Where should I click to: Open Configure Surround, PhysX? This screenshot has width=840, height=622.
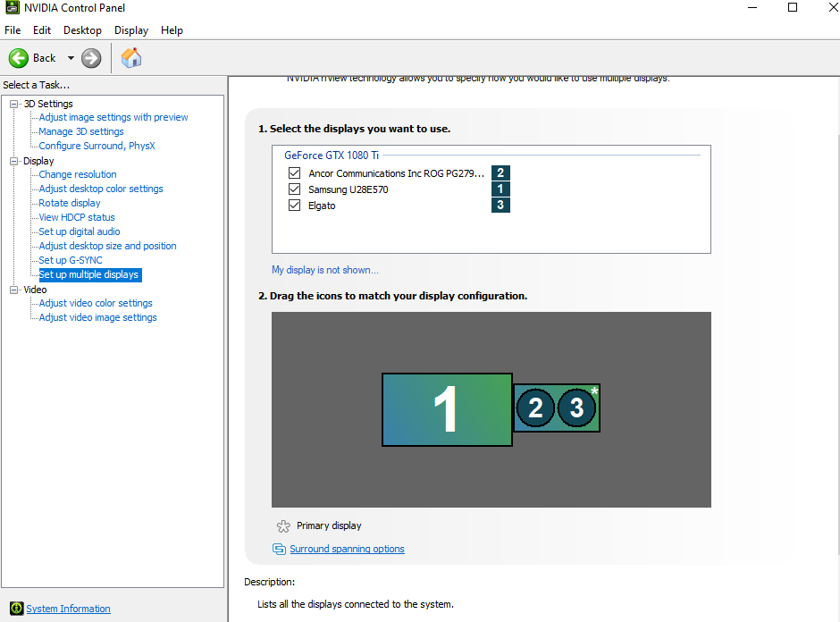(x=97, y=146)
